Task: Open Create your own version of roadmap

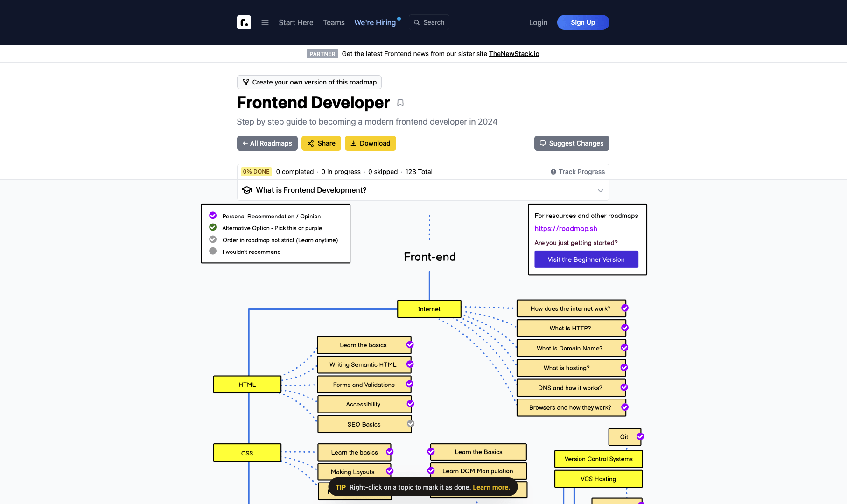Action: (x=309, y=82)
